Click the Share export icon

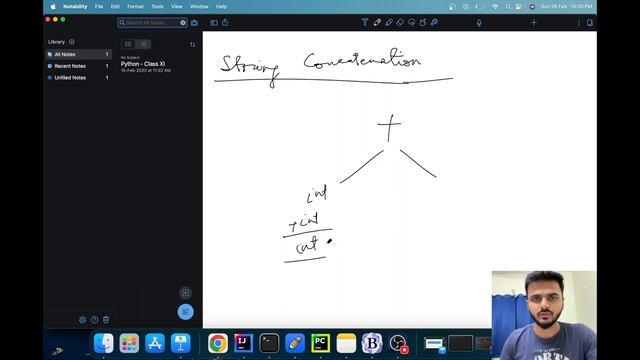point(225,22)
